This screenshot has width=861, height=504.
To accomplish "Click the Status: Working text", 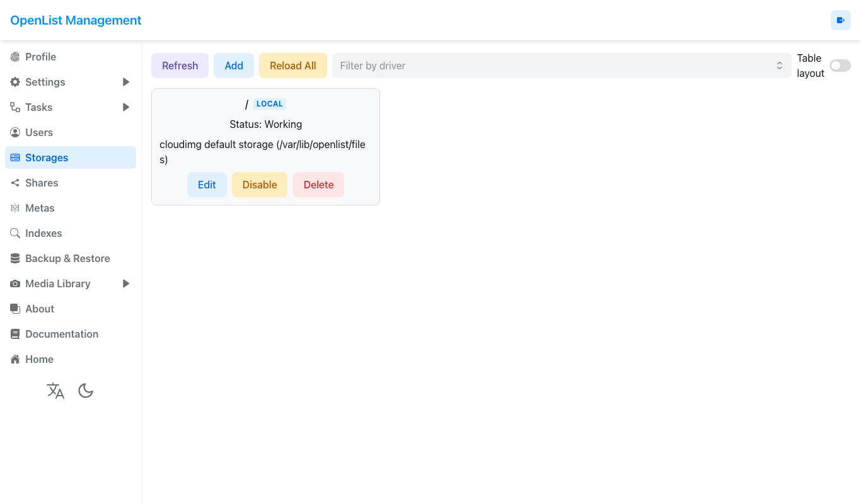I will tap(265, 124).
